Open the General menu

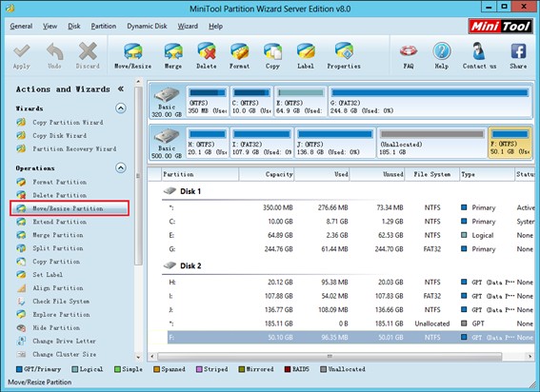point(21,26)
